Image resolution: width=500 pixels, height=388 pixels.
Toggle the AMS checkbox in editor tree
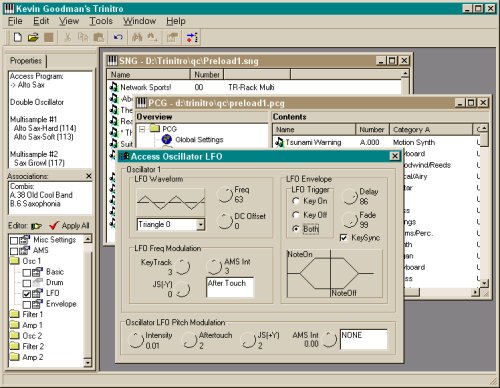(x=14, y=251)
